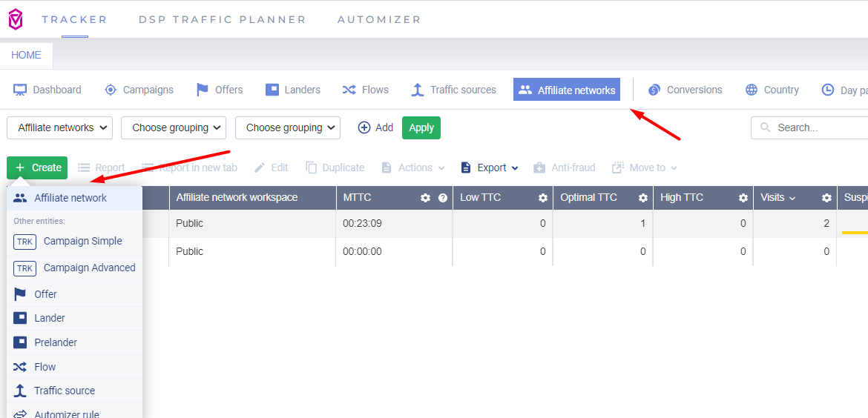The width and height of the screenshot is (868, 418).
Task: Open Visits column settings gear
Action: (x=826, y=198)
